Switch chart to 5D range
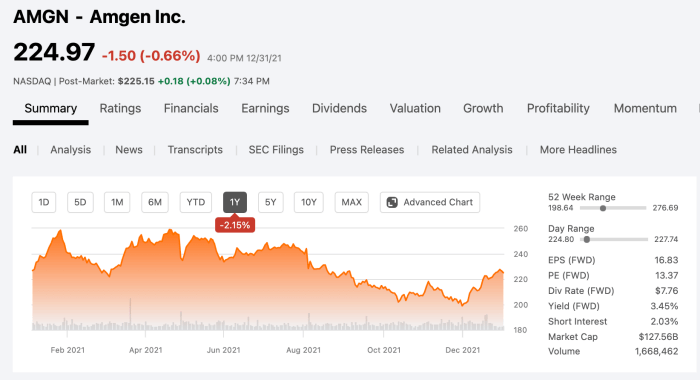This screenshot has height=380, width=700. point(80,202)
